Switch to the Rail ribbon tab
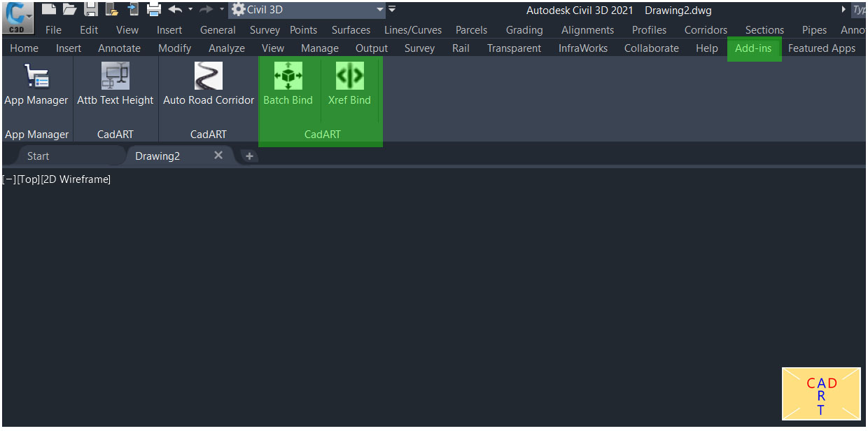Screen dimensions: 868x431 click(461, 48)
